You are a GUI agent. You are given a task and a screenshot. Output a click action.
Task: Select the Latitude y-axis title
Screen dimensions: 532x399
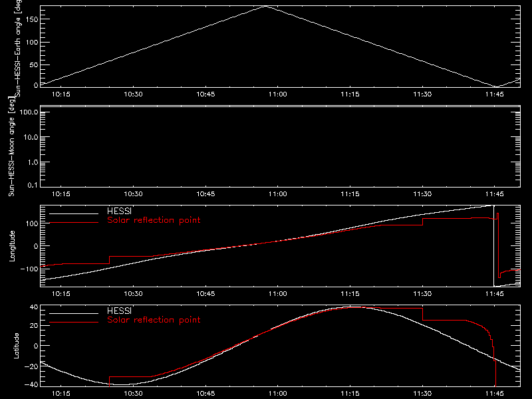(x=16, y=346)
